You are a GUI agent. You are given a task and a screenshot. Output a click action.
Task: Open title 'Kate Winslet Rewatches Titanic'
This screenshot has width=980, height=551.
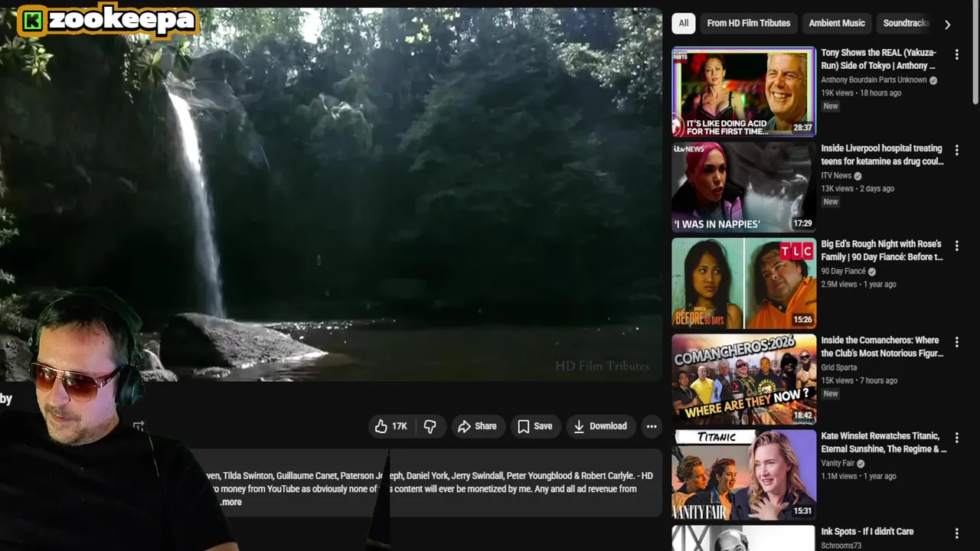point(884,442)
